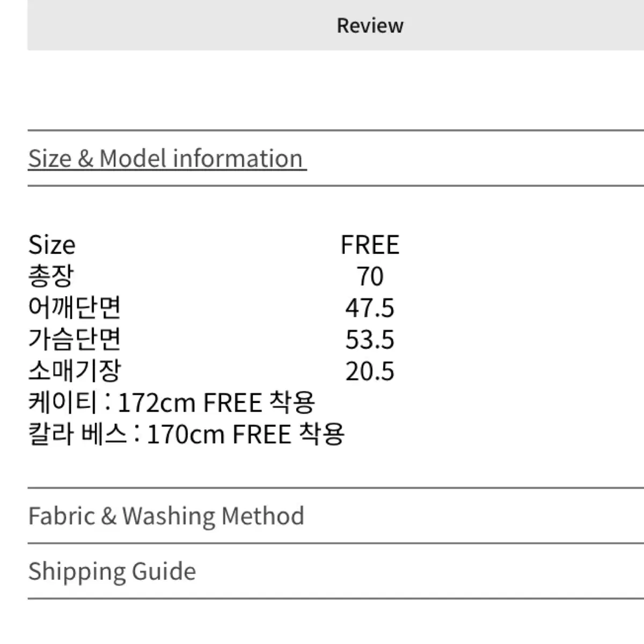The image size is (644, 644).
Task: Open the Review tab
Action: pos(370,25)
